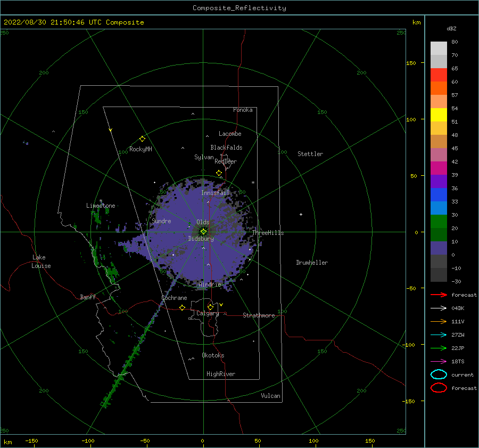Click the magenta 18TS arrow icon
Image resolution: width=479 pixels, height=448 pixels.
tap(439, 362)
